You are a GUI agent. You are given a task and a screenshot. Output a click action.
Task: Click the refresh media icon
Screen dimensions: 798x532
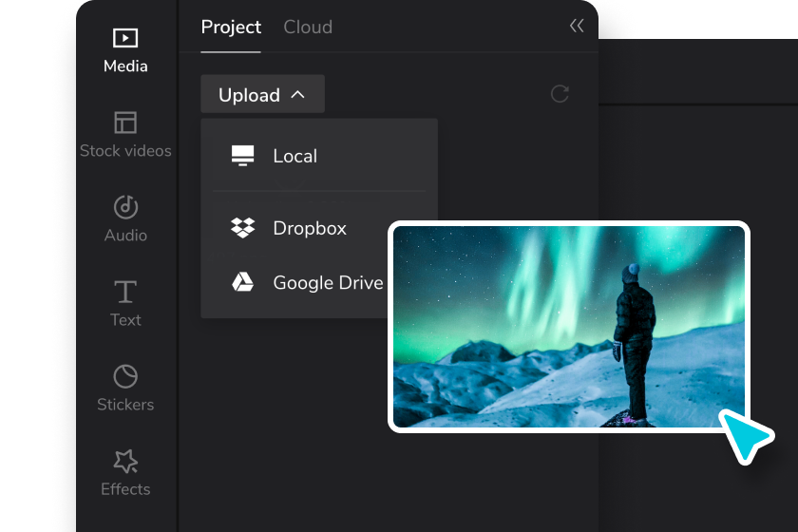[560, 94]
